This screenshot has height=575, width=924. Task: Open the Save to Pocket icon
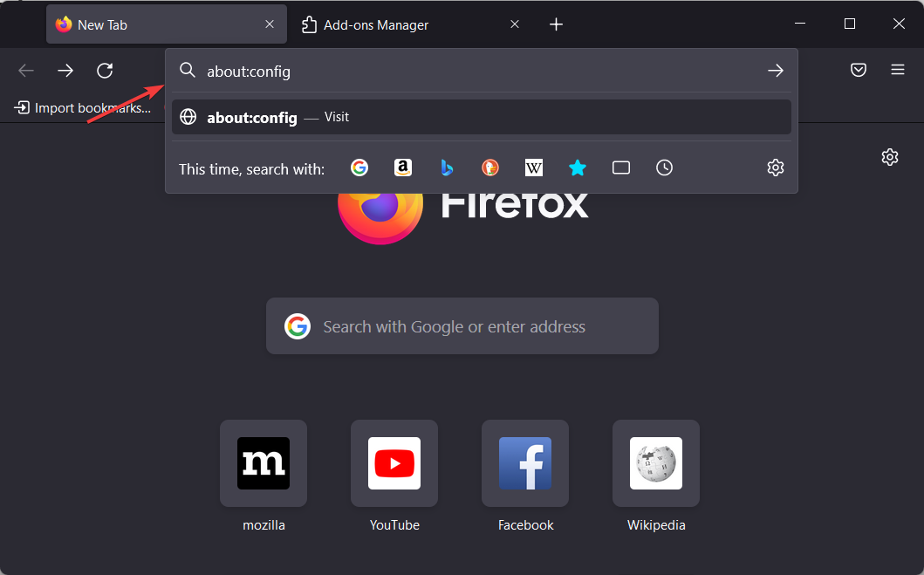pos(859,70)
